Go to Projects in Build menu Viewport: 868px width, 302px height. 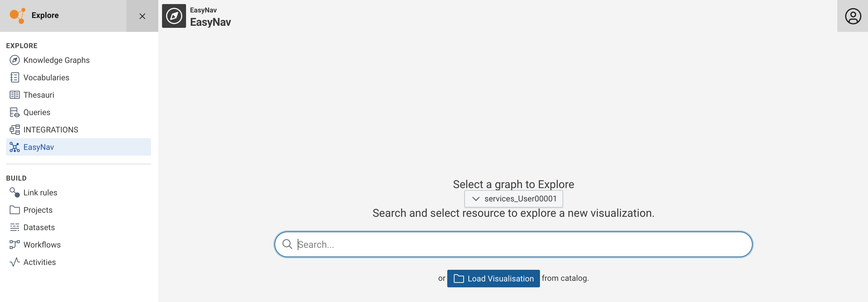[x=38, y=210]
